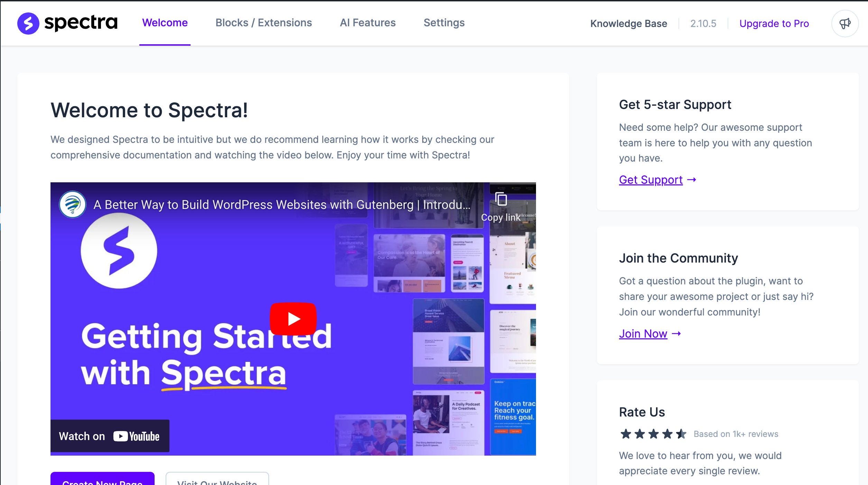868x485 pixels.
Task: Switch to the Blocks / Extensions tab
Action: (264, 23)
